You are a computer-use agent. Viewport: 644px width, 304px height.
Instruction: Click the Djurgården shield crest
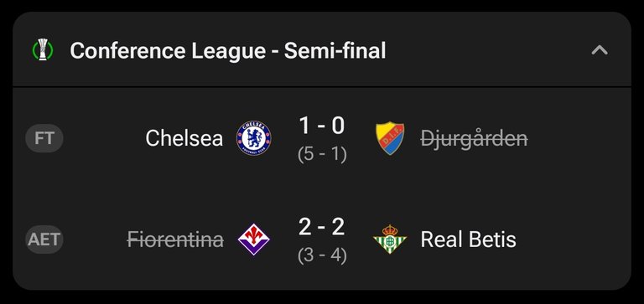click(x=390, y=138)
